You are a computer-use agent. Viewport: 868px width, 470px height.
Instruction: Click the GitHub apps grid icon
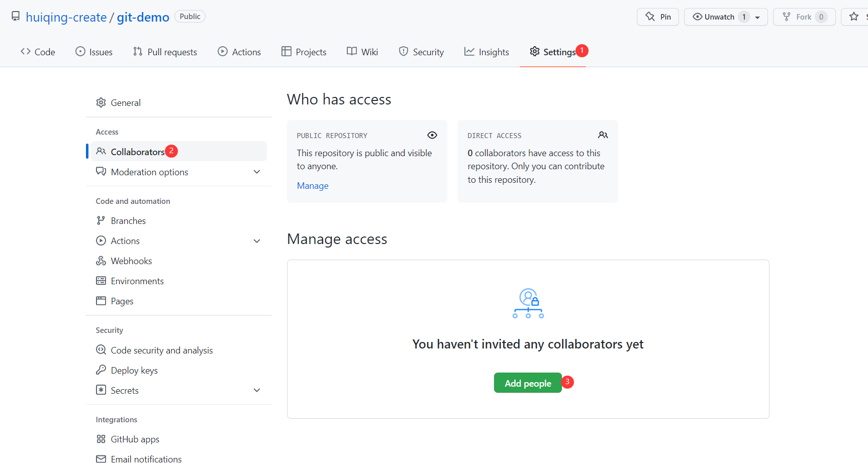pos(101,439)
